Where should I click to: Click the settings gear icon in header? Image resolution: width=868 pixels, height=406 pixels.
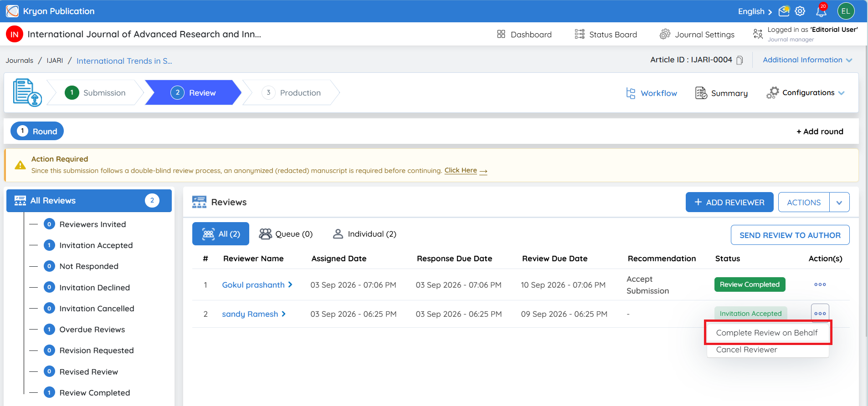(800, 11)
